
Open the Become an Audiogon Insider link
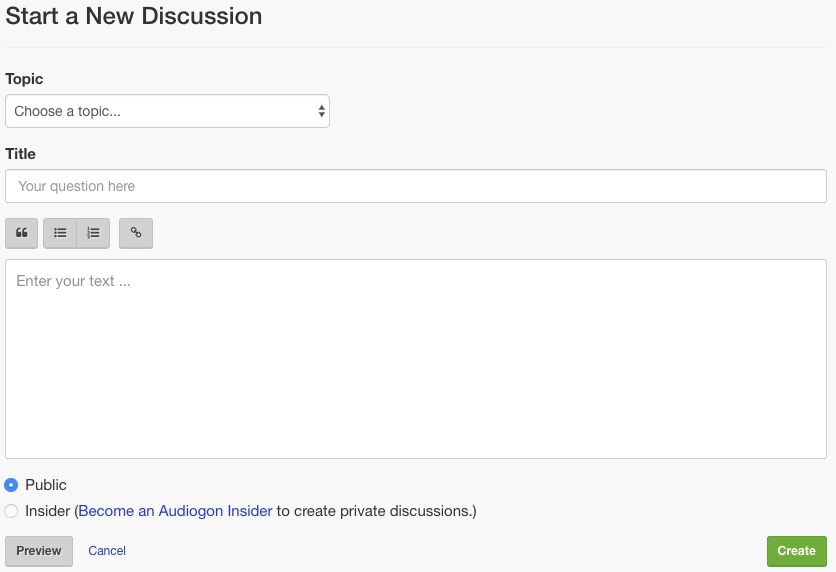(x=175, y=511)
